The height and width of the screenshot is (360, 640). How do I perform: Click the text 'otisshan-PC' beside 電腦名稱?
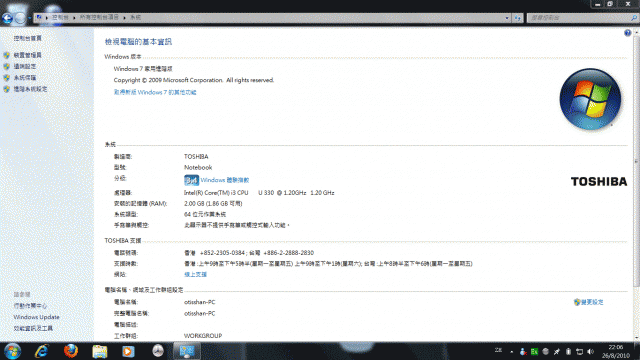pyautogui.click(x=200, y=302)
